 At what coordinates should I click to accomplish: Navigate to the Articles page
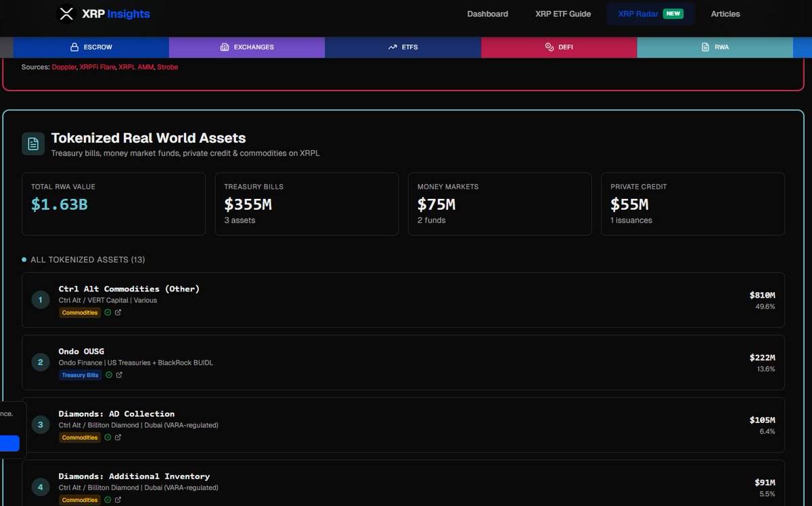click(725, 14)
